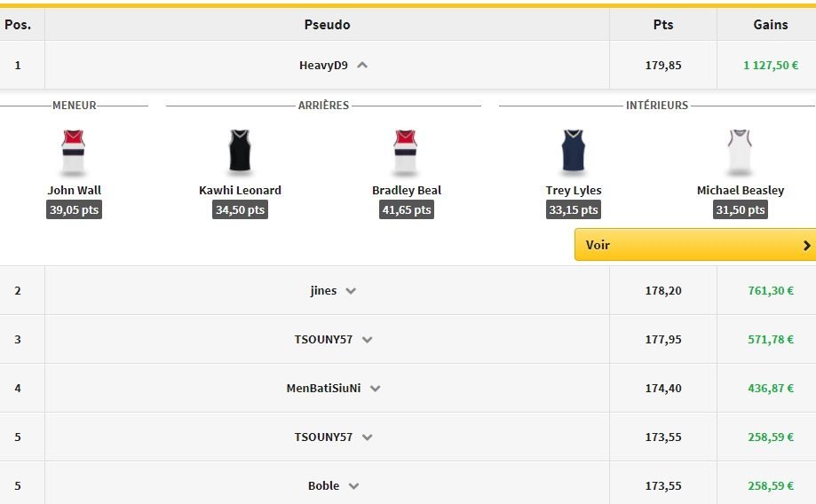Click Trey Lyles' navy jersey icon
816x504 pixels.
point(574,153)
